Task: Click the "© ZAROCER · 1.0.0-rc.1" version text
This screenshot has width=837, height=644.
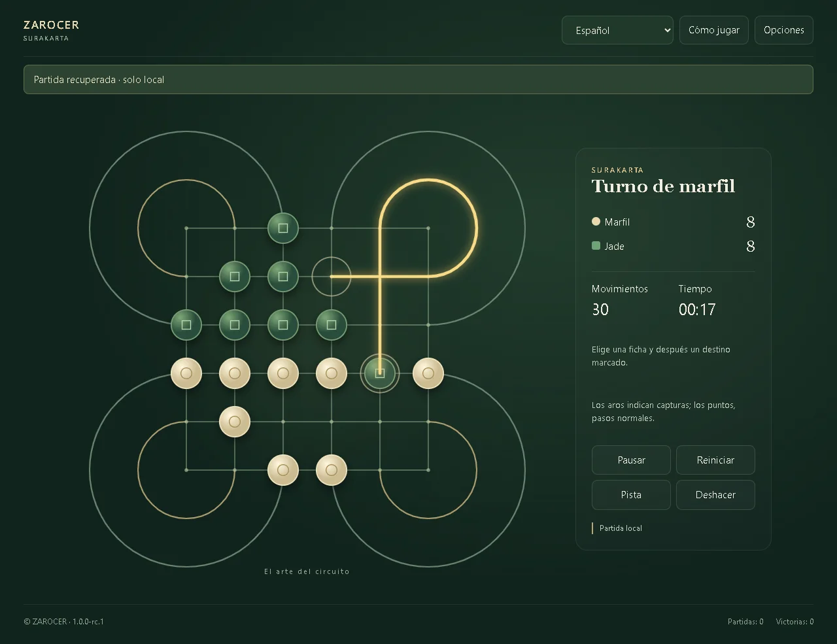Action: (x=64, y=622)
